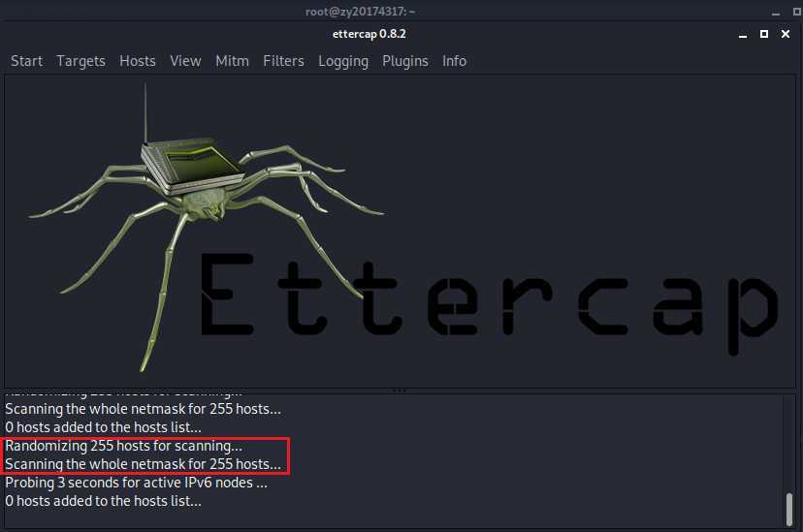Open the Info menu
Image resolution: width=803 pixels, height=532 pixels.
(x=454, y=61)
